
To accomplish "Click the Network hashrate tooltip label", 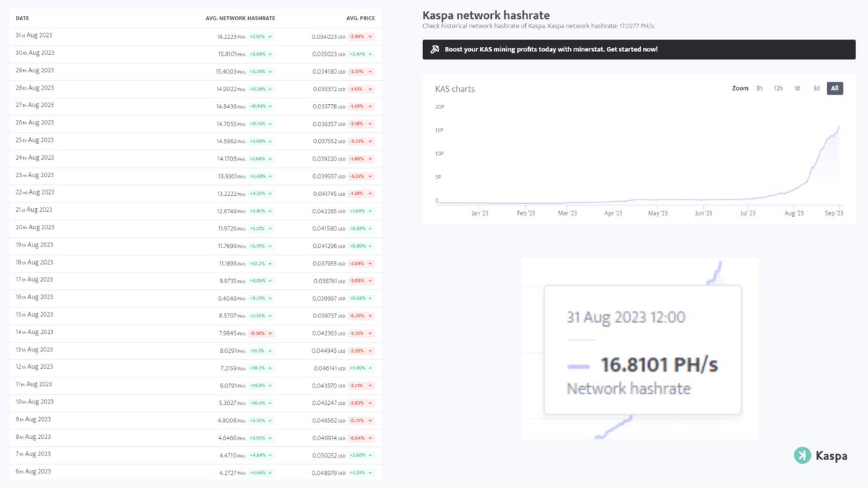I will tap(628, 389).
